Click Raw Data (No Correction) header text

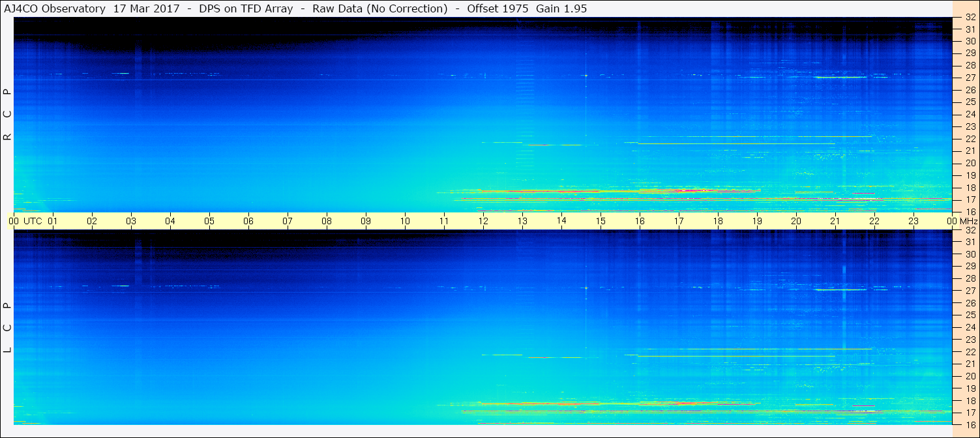(379, 8)
